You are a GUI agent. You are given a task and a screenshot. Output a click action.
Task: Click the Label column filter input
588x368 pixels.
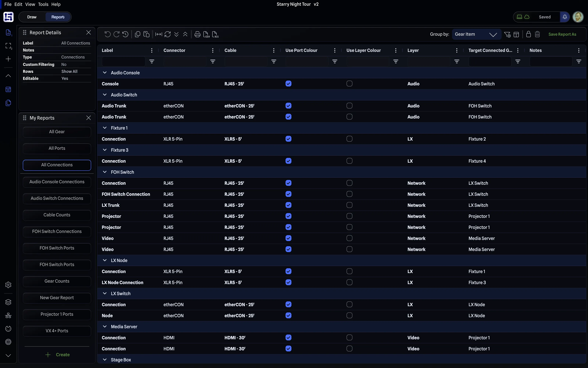point(123,62)
